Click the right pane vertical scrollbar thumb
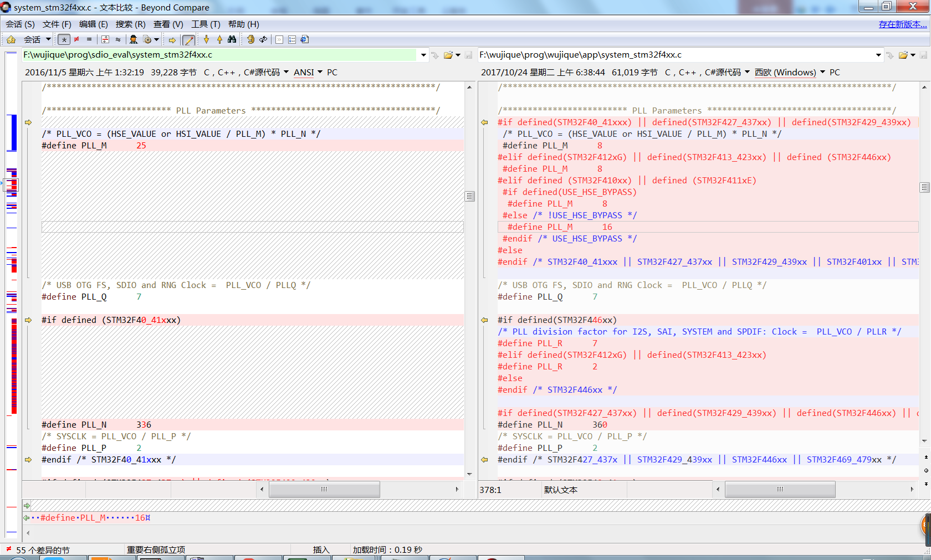931x560 pixels. tap(924, 188)
